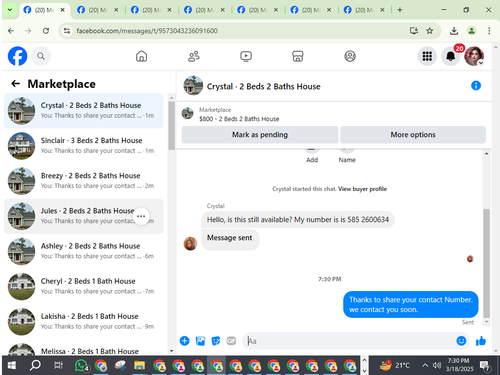This screenshot has height=375, width=500.
Task: Open the Friends icon in top navigation
Action: pyautogui.click(x=194, y=56)
